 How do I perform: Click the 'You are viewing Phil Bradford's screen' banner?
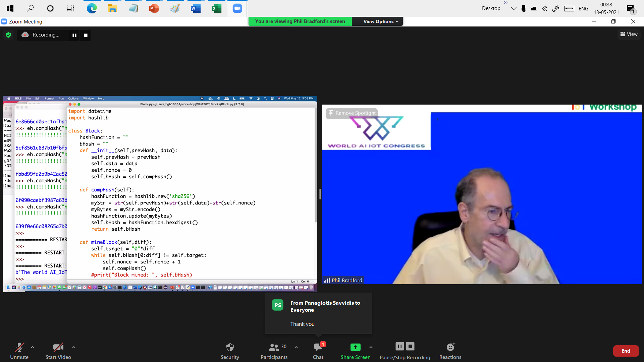[300, 21]
